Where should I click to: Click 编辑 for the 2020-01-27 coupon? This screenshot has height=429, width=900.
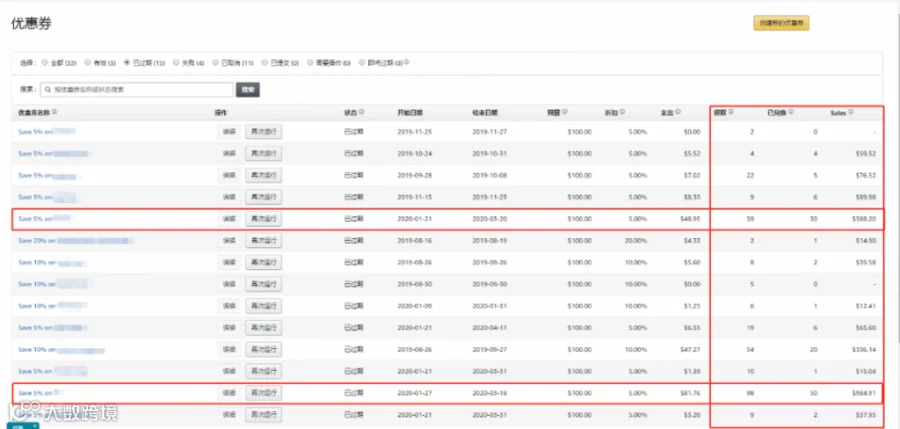tap(228, 393)
